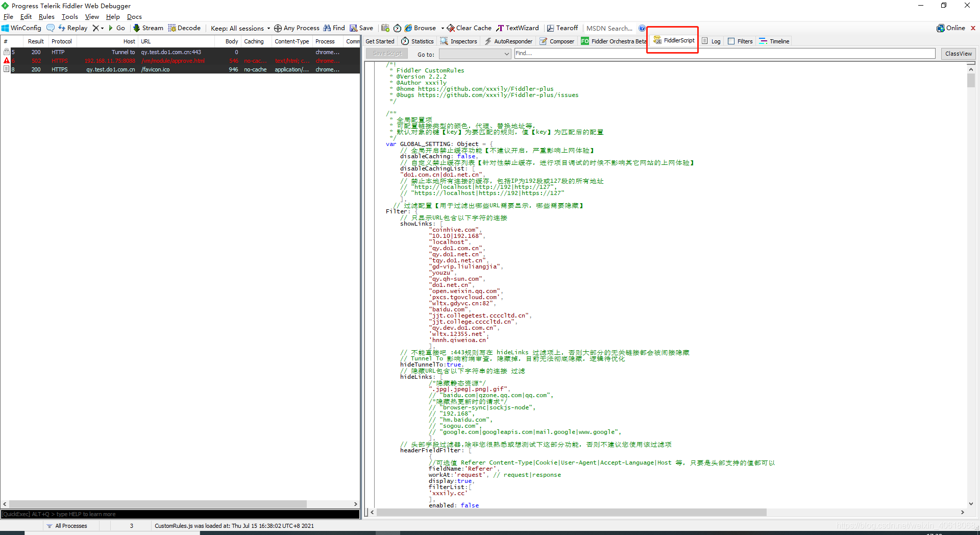Open the Docs menu
This screenshot has height=535, width=980.
(x=134, y=17)
